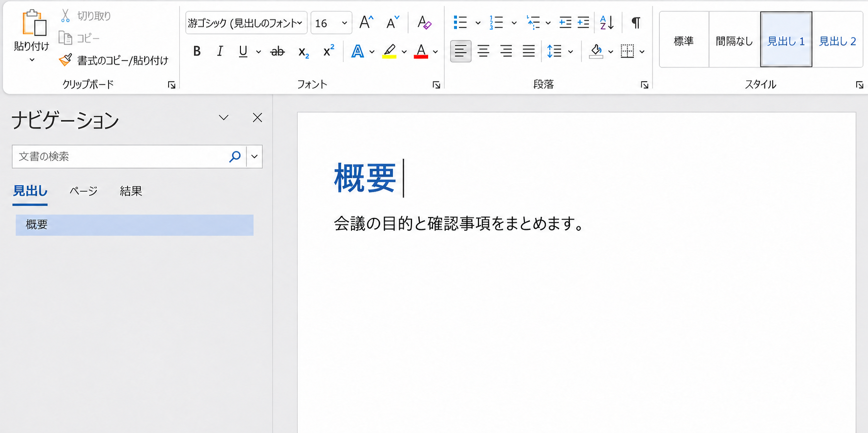Clear all formatting with the eraser A icon
The width and height of the screenshot is (868, 433).
[424, 22]
